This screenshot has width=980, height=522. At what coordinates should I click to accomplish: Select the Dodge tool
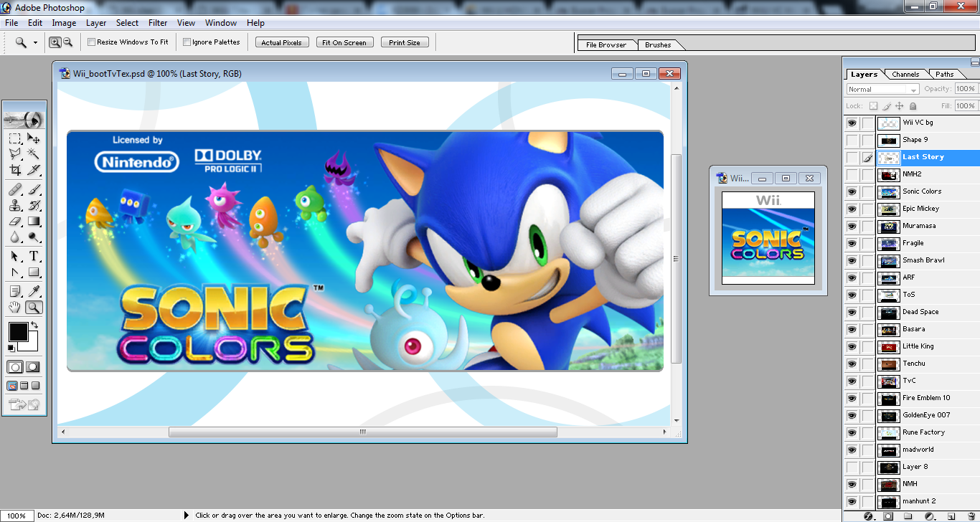[x=34, y=237]
